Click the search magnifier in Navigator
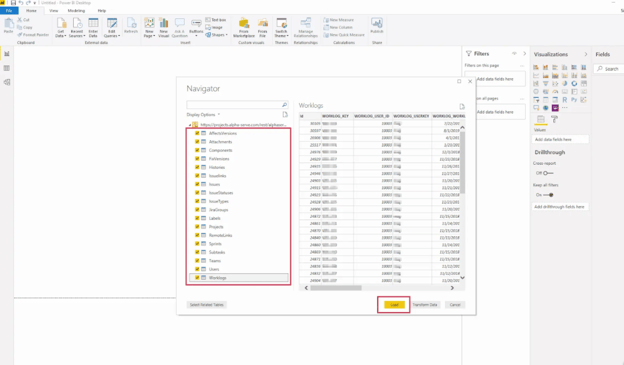624x365 pixels. [285, 105]
